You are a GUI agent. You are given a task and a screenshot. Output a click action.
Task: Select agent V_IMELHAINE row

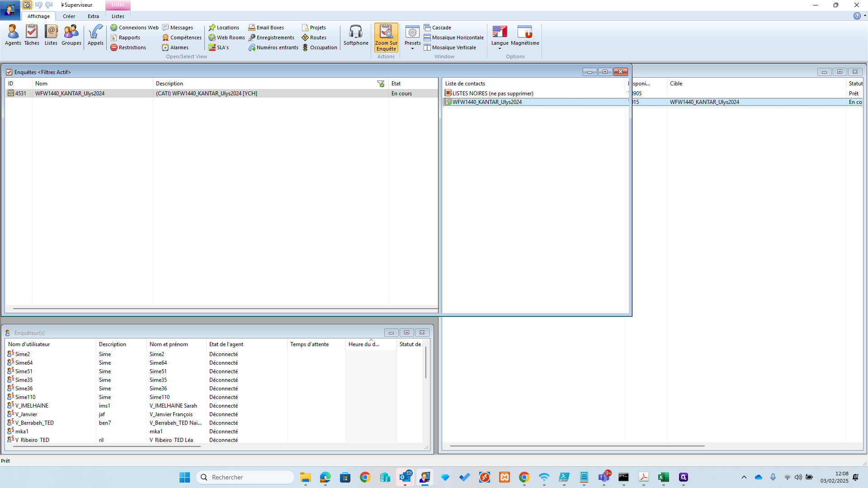point(214,406)
